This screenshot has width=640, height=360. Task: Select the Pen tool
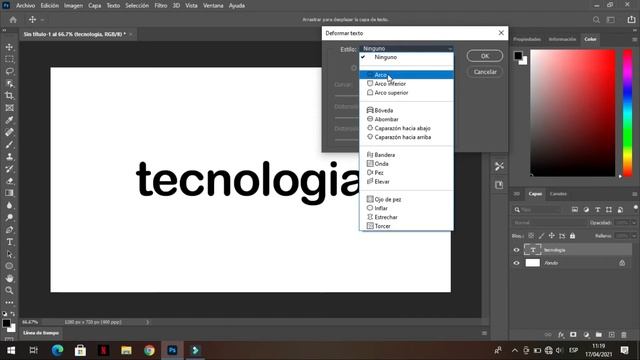pos(9,230)
